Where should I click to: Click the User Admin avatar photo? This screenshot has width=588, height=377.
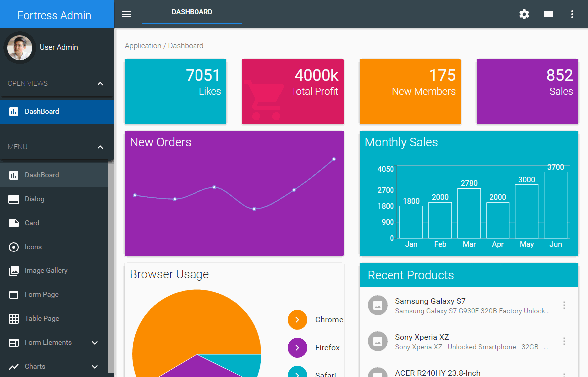pyautogui.click(x=20, y=48)
